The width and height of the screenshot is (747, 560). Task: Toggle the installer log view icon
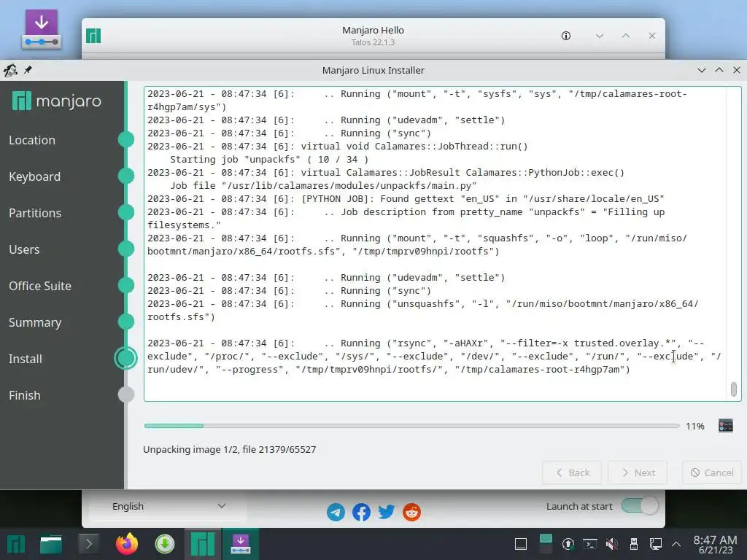coord(726,426)
